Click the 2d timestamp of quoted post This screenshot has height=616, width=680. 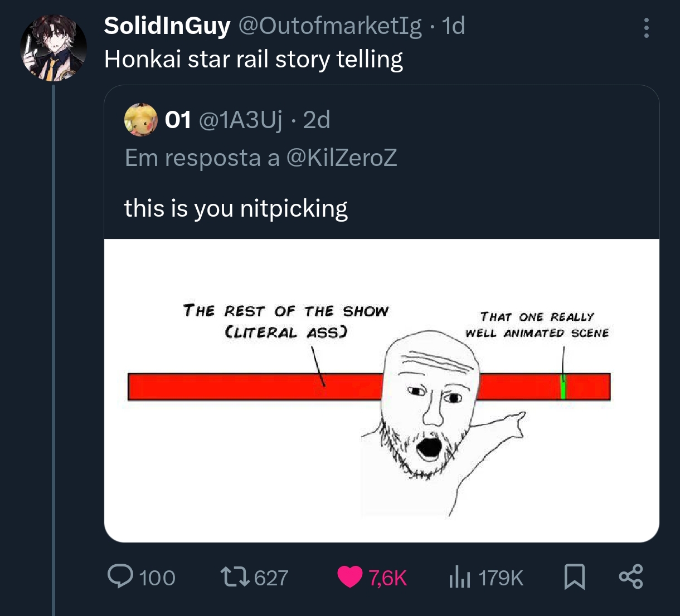click(x=317, y=120)
